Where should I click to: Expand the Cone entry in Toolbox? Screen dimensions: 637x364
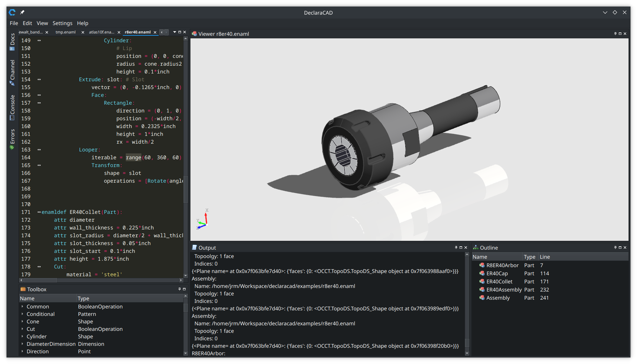[22, 321]
